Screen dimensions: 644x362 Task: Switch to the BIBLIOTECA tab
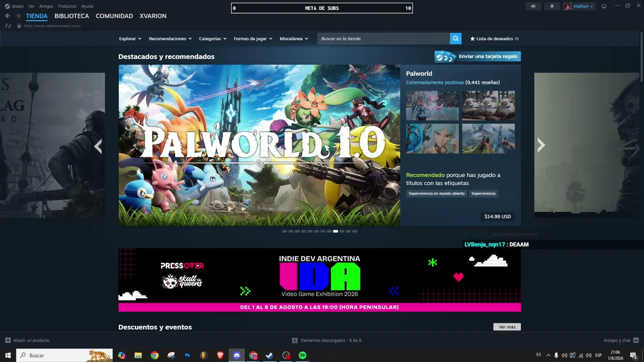pos(71,16)
